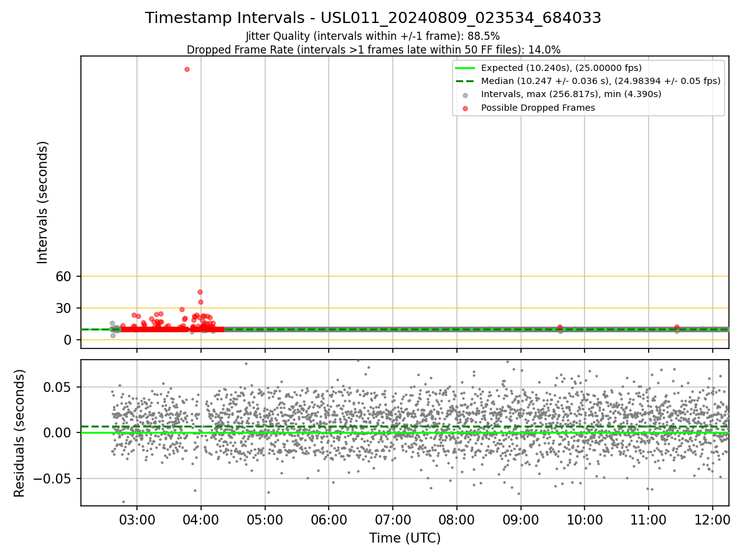
Task: Click legend entry 'Median (10.247 +/- 0.036 s)'
Action: tap(601, 81)
